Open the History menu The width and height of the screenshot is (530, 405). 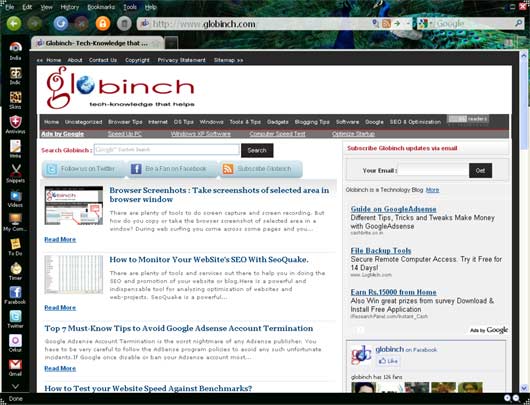tap(69, 7)
